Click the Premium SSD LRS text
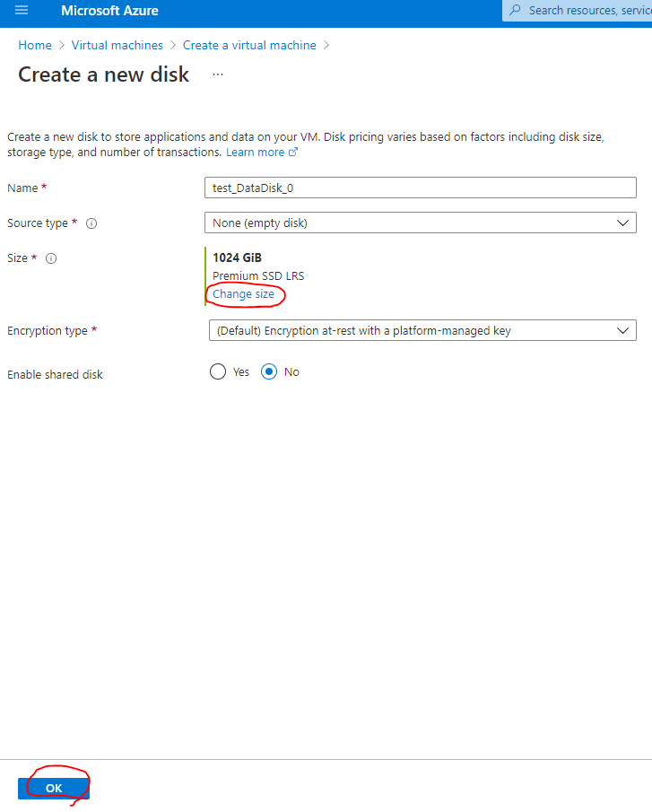652x812 pixels. 258,275
